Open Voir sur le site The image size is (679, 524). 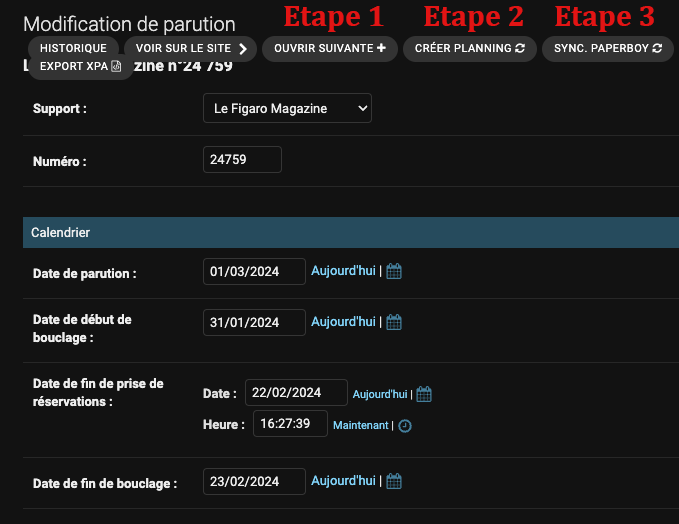pyautogui.click(x=191, y=49)
